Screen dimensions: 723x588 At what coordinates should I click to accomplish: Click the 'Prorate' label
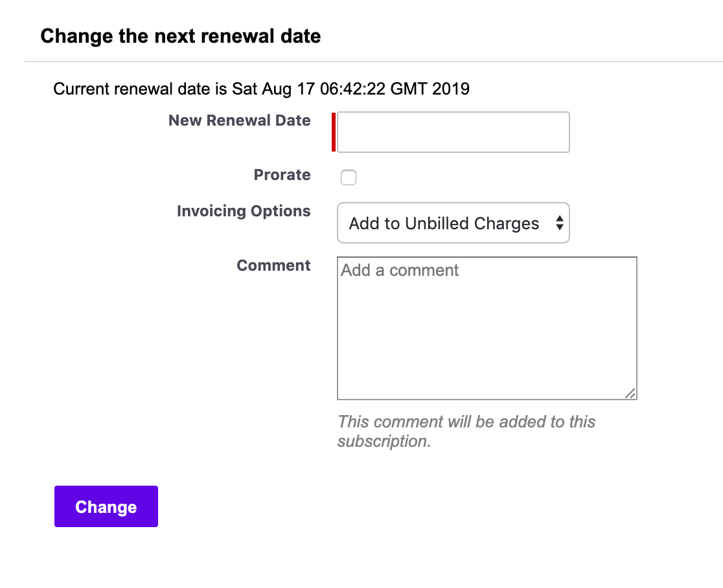(x=282, y=175)
